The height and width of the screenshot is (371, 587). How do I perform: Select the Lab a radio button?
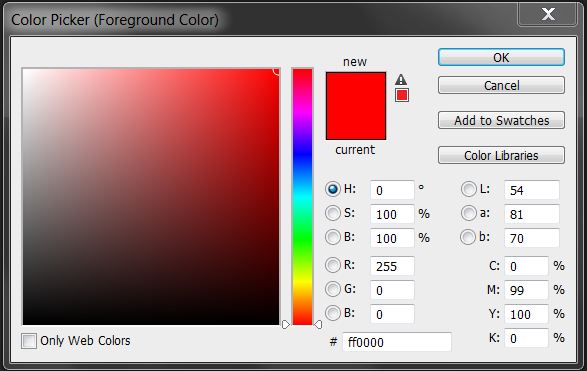point(468,213)
